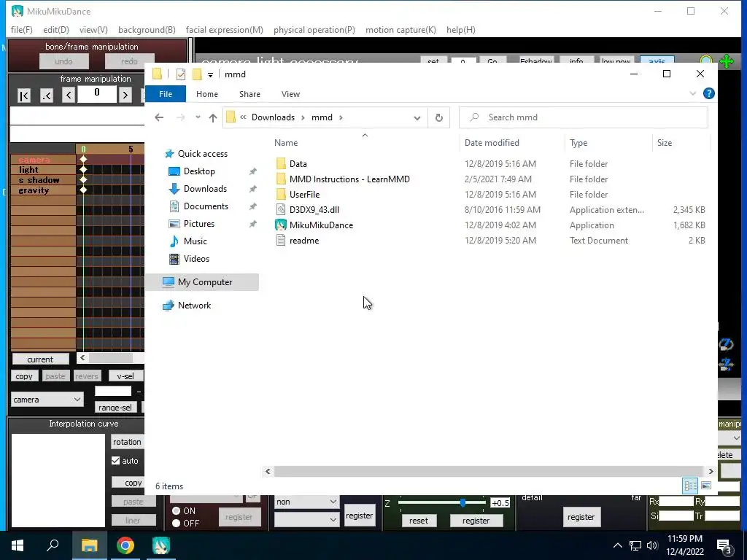The width and height of the screenshot is (747, 560).
Task: Open motion capture(K) menu
Action: (400, 30)
